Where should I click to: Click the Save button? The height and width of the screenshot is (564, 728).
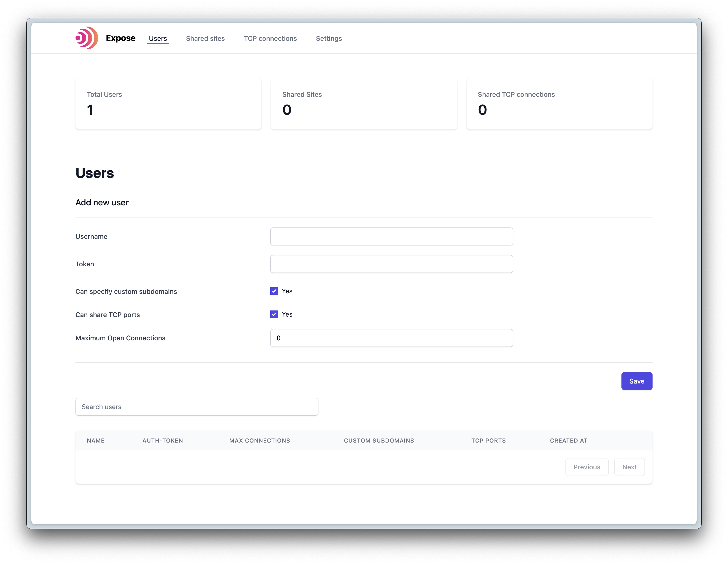pyautogui.click(x=637, y=381)
